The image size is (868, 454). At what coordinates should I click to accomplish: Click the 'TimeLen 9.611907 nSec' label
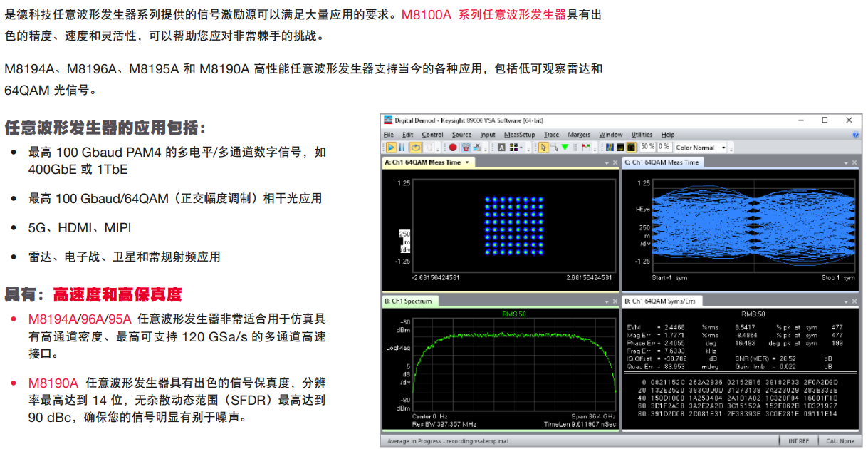coord(580,424)
